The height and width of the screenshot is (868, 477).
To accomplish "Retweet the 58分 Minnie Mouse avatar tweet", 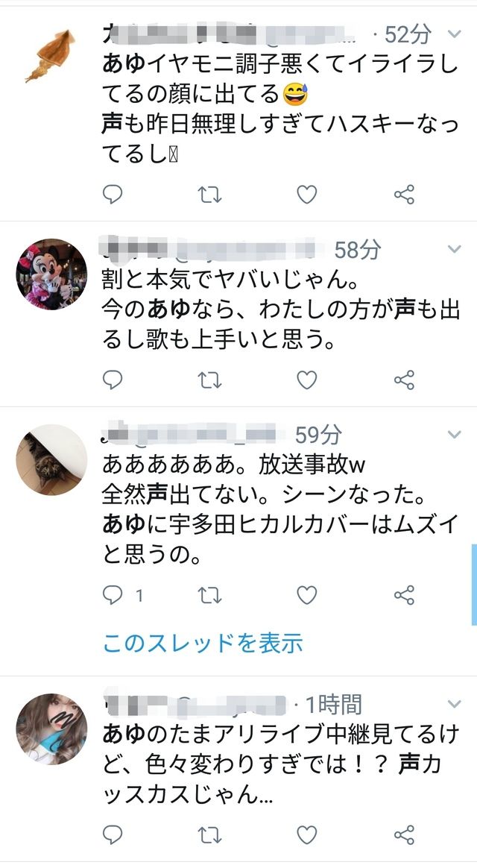I will click(209, 380).
